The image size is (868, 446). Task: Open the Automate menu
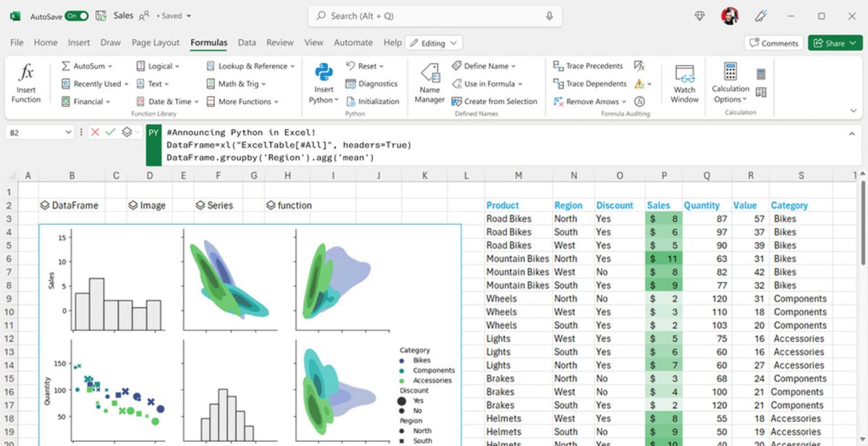(x=353, y=43)
